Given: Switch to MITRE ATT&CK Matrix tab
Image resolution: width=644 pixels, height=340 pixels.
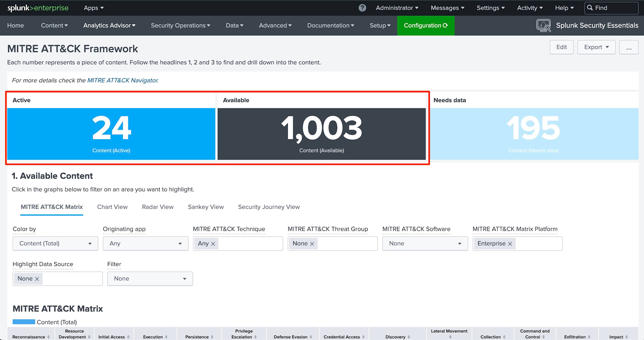Looking at the screenshot, I should tap(52, 207).
